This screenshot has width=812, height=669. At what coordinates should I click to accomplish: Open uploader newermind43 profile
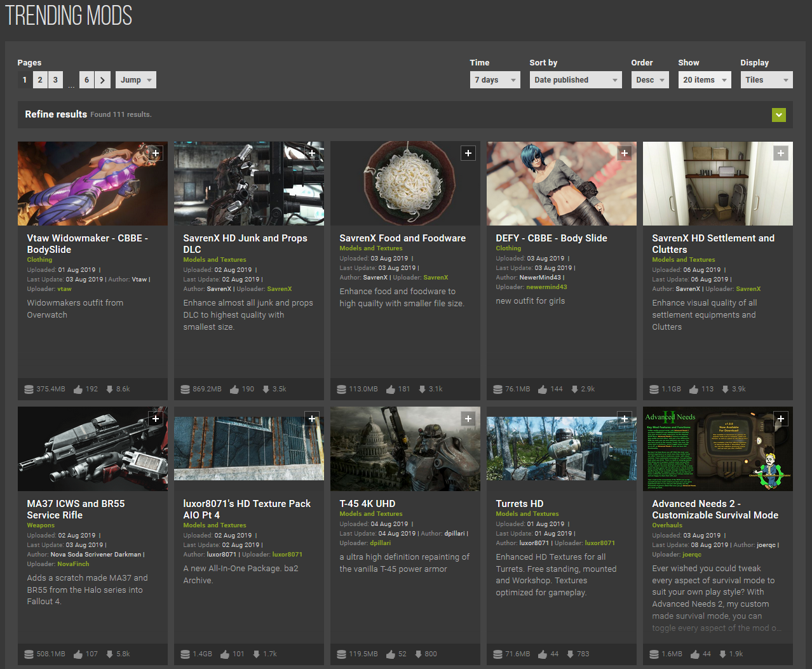546,287
